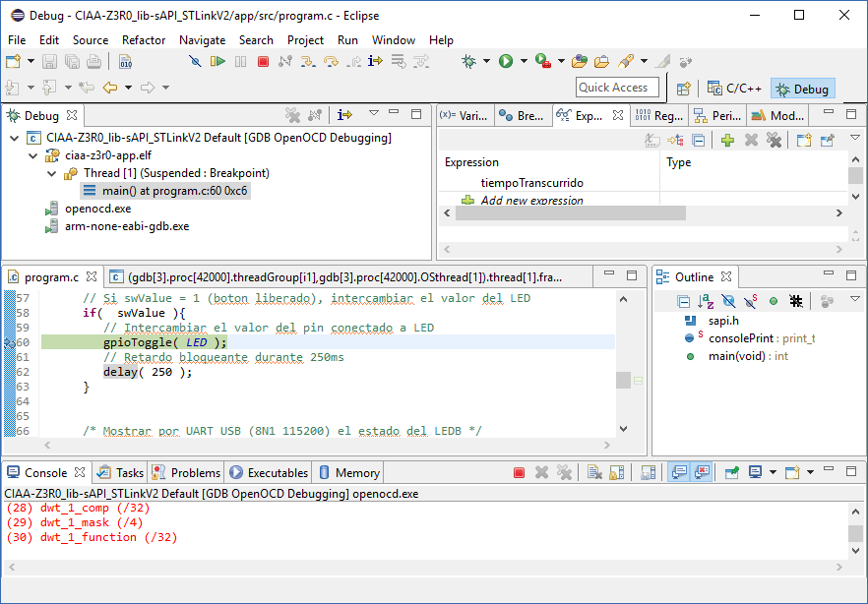This screenshot has width=868, height=604.
Task: Click the Open Task folder icon
Action: tap(601, 61)
